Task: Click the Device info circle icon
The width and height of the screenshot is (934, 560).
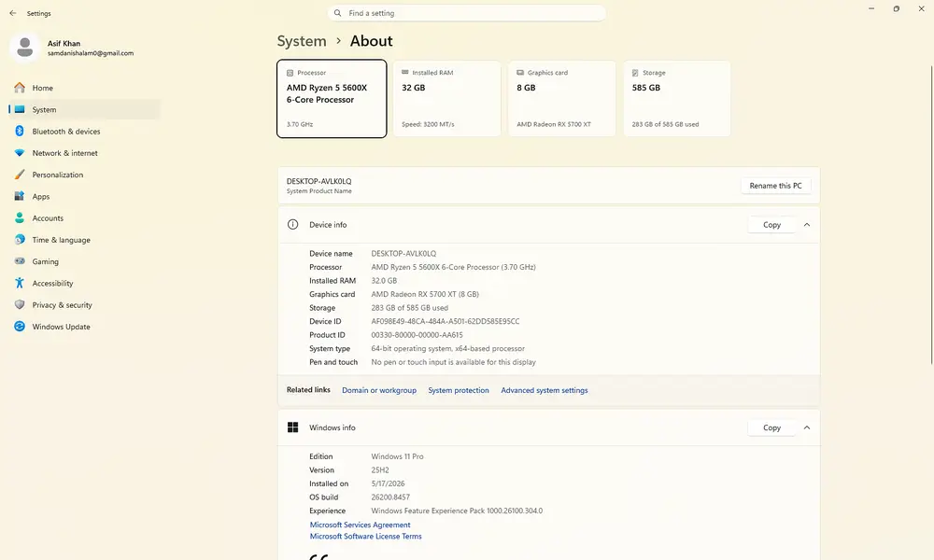Action: pos(292,224)
